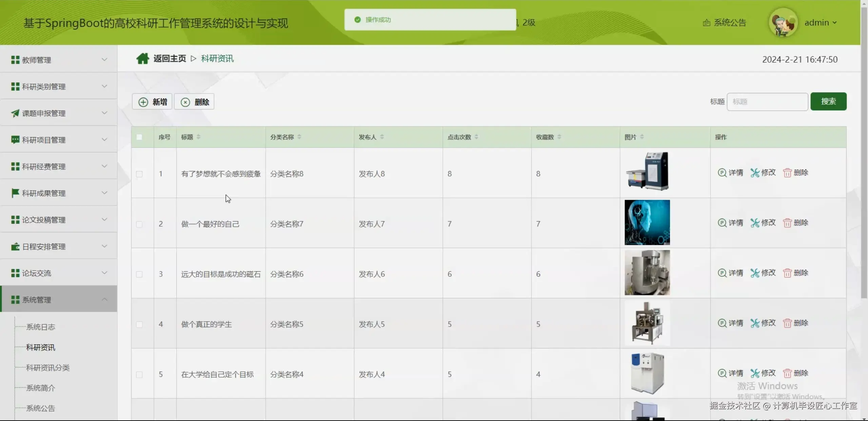868x421 pixels.
Task: Select 系统日志 submenu entry
Action: tap(41, 327)
